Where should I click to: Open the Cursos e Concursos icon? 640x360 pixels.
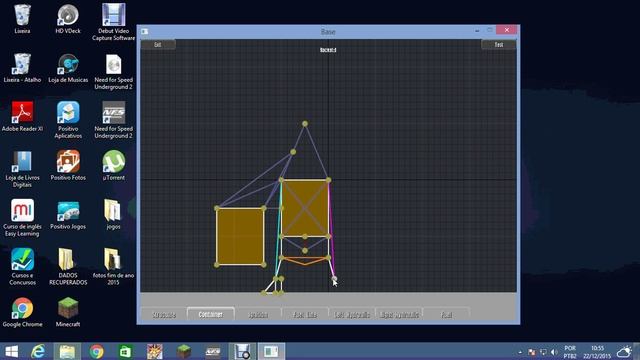22,267
